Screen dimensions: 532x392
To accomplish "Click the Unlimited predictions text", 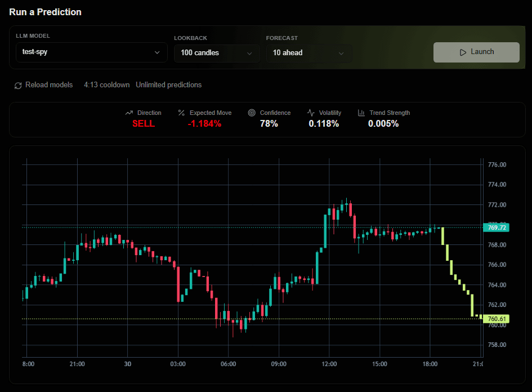I will tap(169, 85).
